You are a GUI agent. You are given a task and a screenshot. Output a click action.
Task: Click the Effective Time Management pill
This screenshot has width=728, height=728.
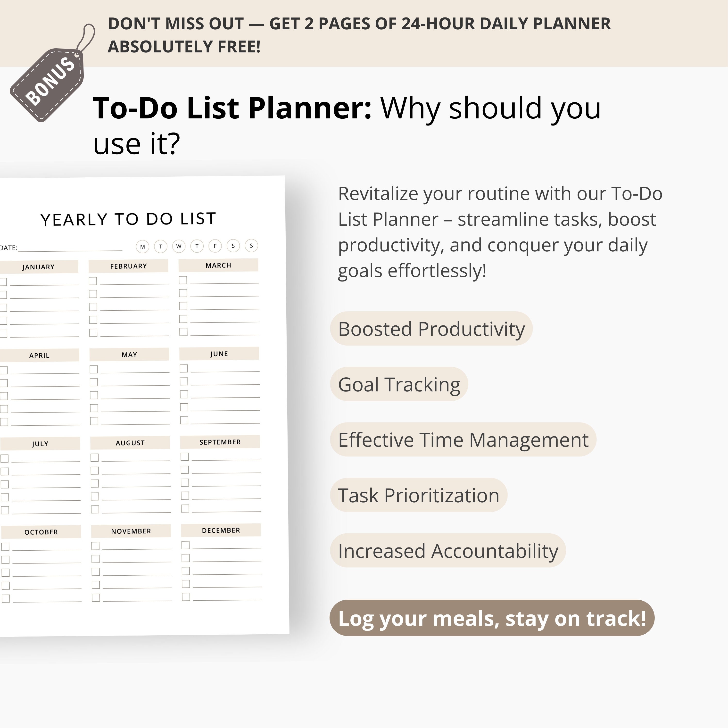coord(463,439)
